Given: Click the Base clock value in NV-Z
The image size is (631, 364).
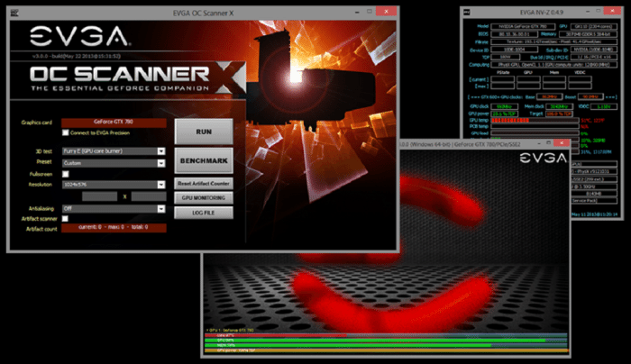Looking at the screenshot, I should [x=549, y=97].
